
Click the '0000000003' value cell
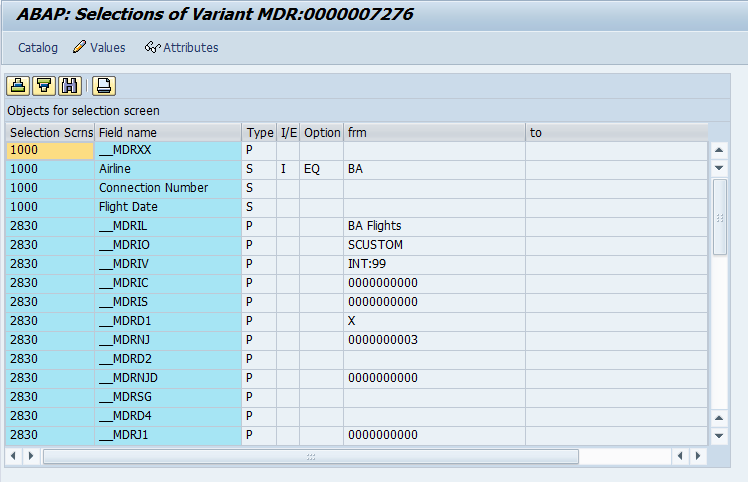pyautogui.click(x=435, y=341)
